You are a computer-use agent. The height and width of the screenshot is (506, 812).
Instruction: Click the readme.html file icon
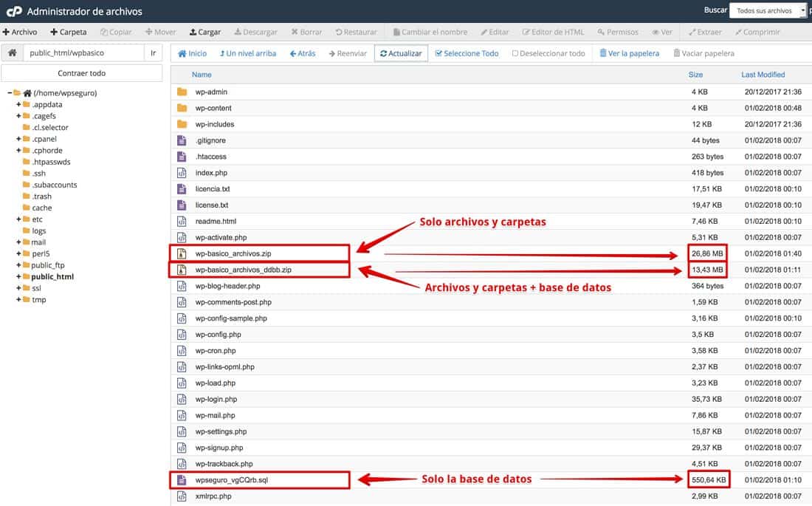[x=182, y=221]
